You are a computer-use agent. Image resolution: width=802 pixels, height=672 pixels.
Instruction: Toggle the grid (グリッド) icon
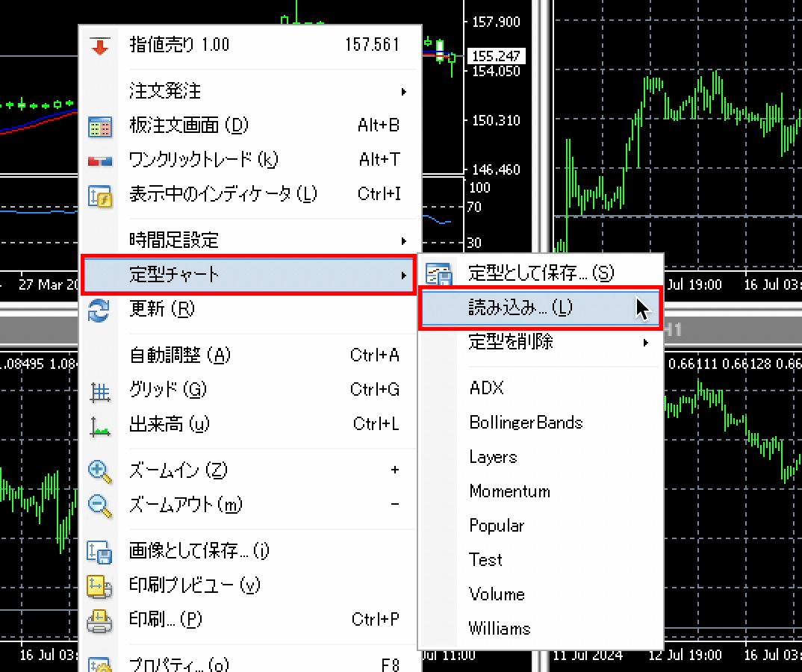click(99, 390)
